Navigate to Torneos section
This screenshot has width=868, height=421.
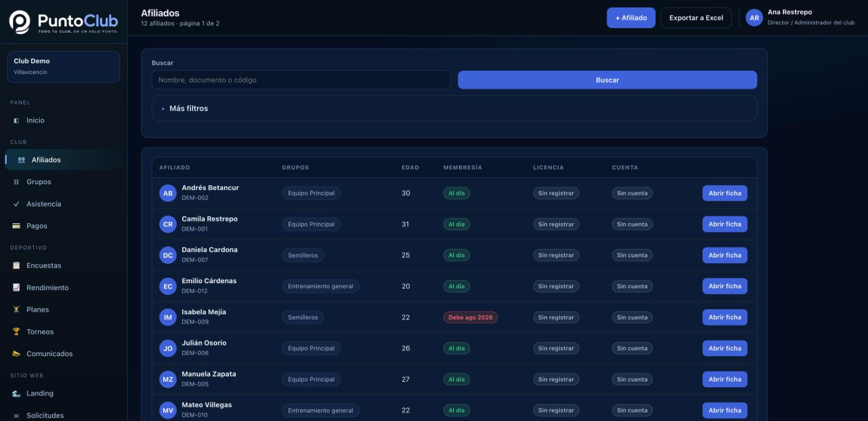(x=64, y=332)
